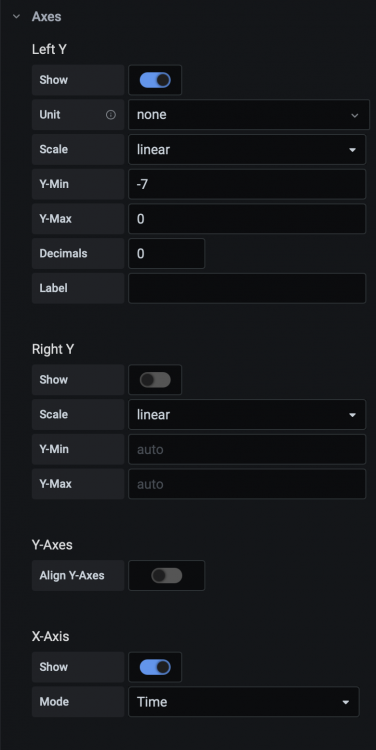Open the X-Axis Mode Time dropdown
The width and height of the screenshot is (376, 750).
[243, 702]
